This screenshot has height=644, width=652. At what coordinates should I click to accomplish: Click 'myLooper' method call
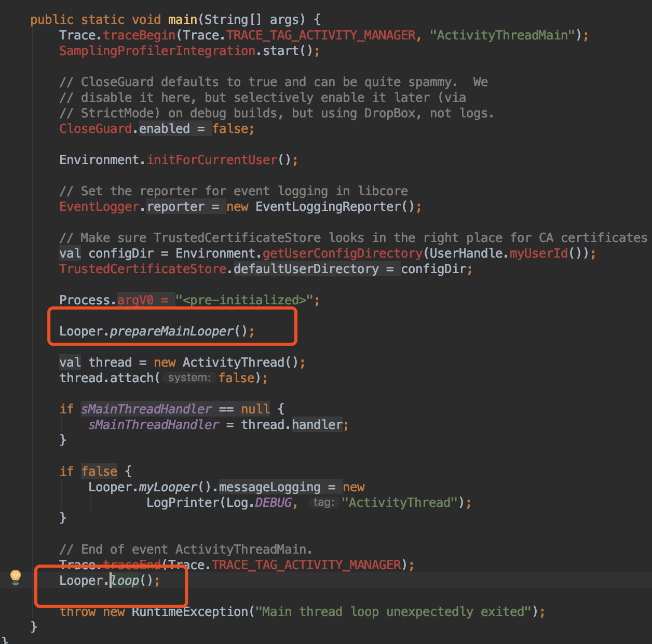coord(168,487)
